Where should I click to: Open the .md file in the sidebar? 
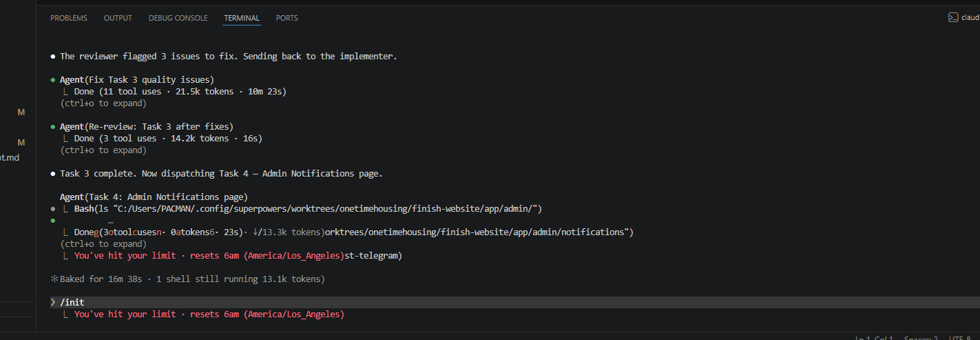pyautogui.click(x=10, y=158)
